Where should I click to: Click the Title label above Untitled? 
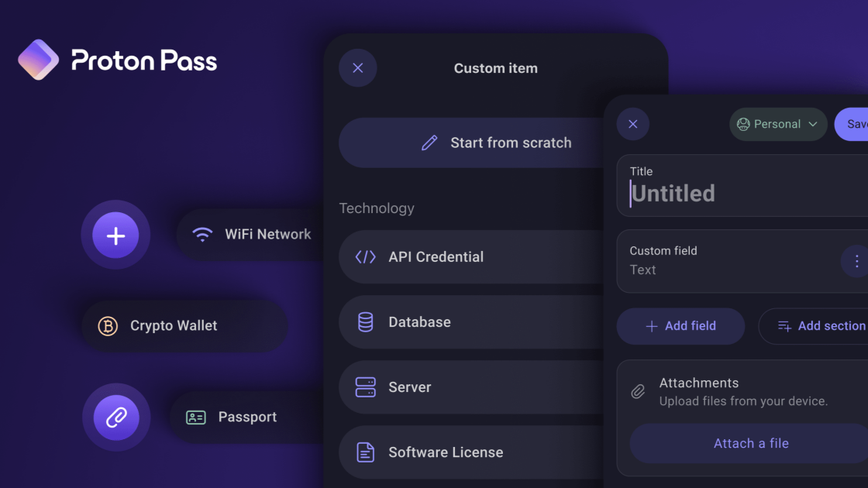pos(641,172)
